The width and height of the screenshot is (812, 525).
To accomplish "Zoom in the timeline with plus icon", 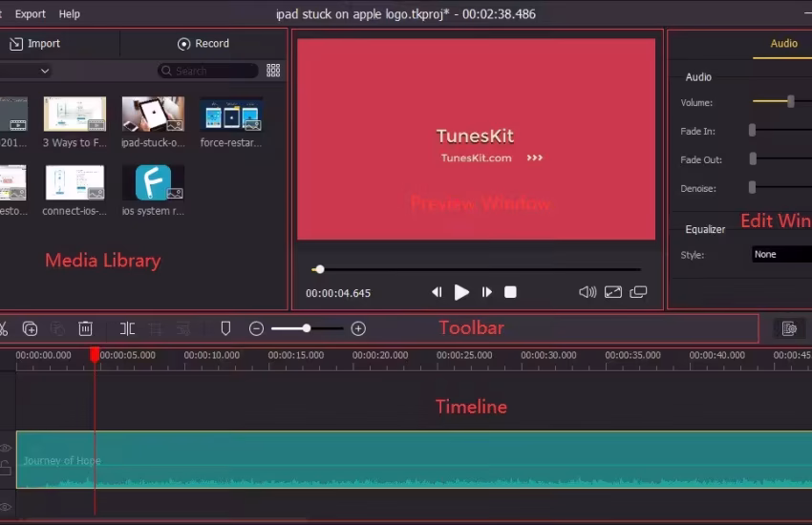I will click(x=358, y=328).
